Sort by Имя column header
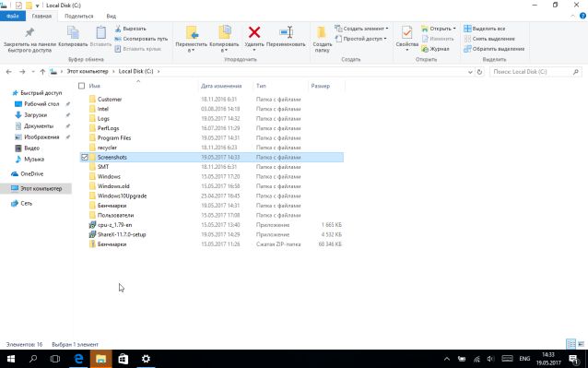This screenshot has width=588, height=368. (x=95, y=86)
